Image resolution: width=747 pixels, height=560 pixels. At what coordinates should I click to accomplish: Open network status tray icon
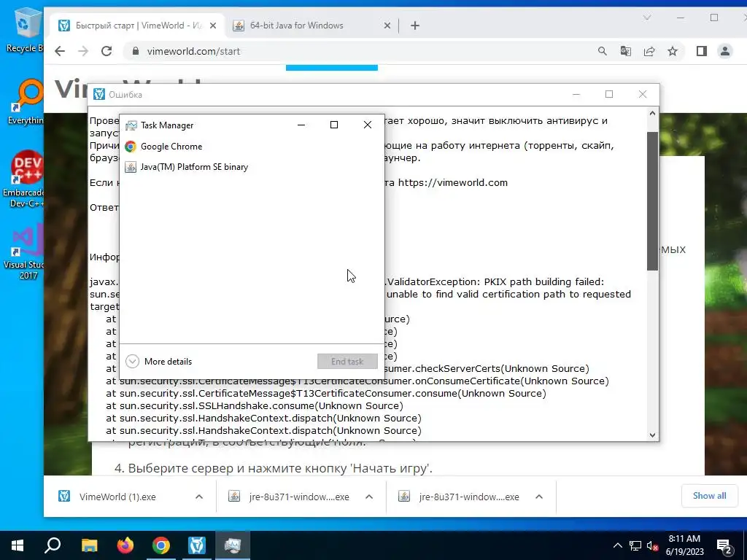coord(635,545)
